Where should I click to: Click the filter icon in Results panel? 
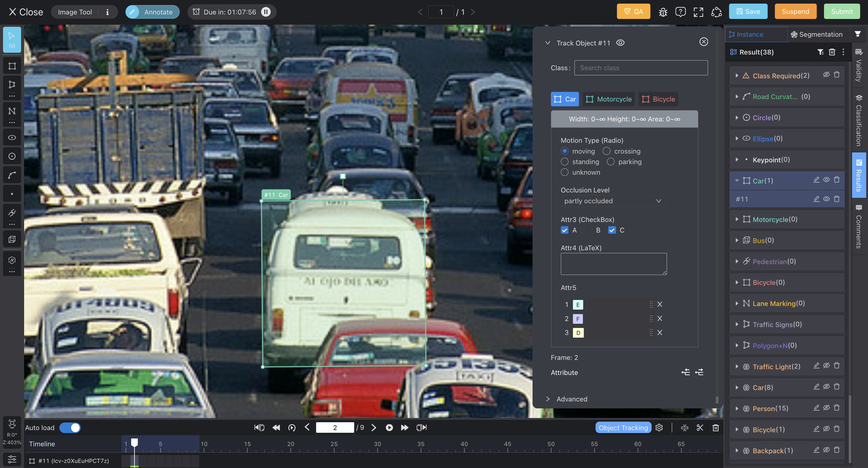click(x=820, y=52)
